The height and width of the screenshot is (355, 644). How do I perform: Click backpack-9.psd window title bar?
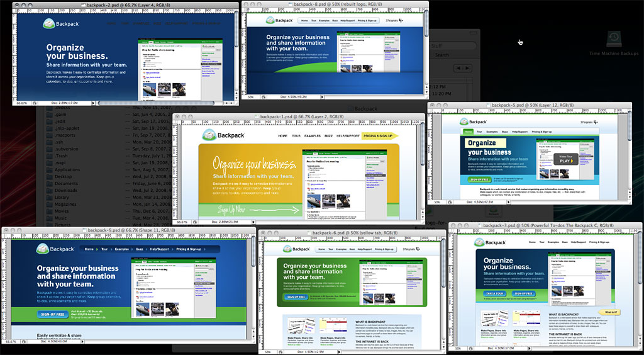pyautogui.click(x=128, y=230)
